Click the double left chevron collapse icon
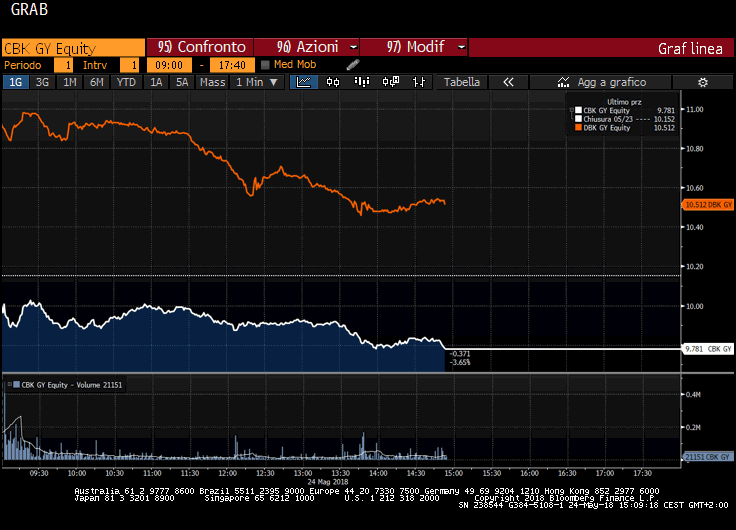Viewport: 736px width, 530px height. (508, 82)
